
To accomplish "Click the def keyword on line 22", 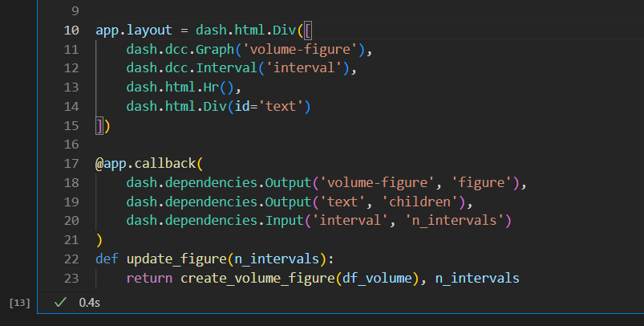I will pyautogui.click(x=107, y=259).
